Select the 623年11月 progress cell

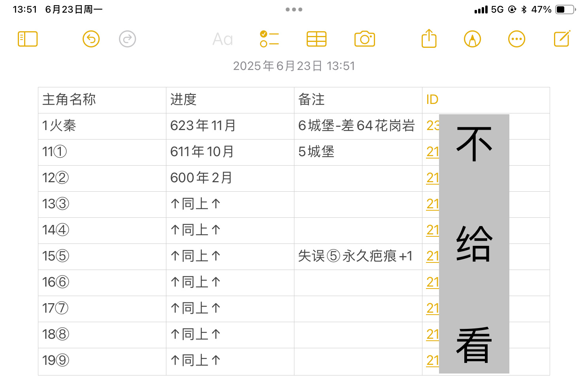(x=230, y=126)
